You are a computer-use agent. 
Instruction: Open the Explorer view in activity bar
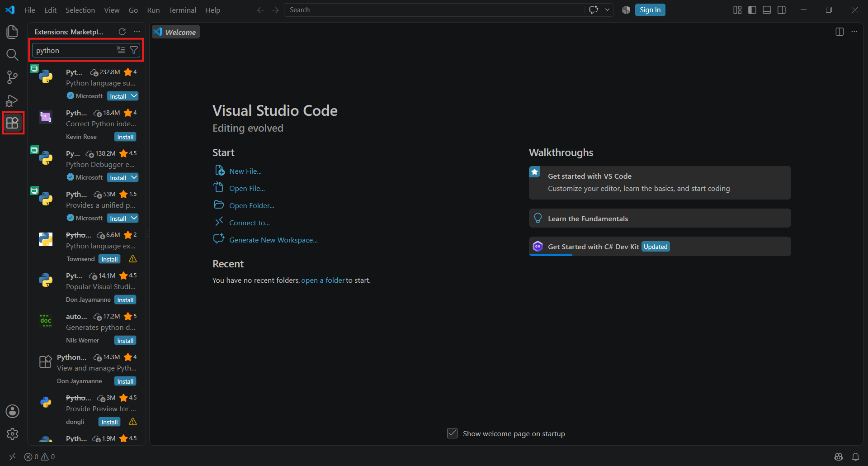[12, 32]
